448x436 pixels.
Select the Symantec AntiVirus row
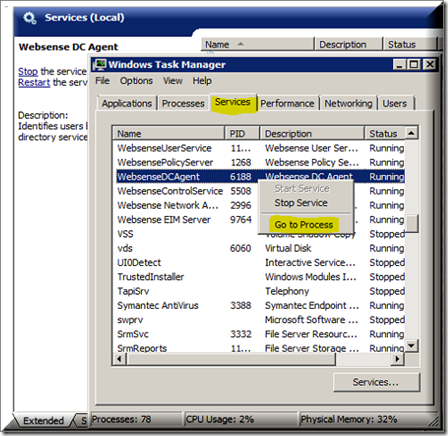[260, 306]
